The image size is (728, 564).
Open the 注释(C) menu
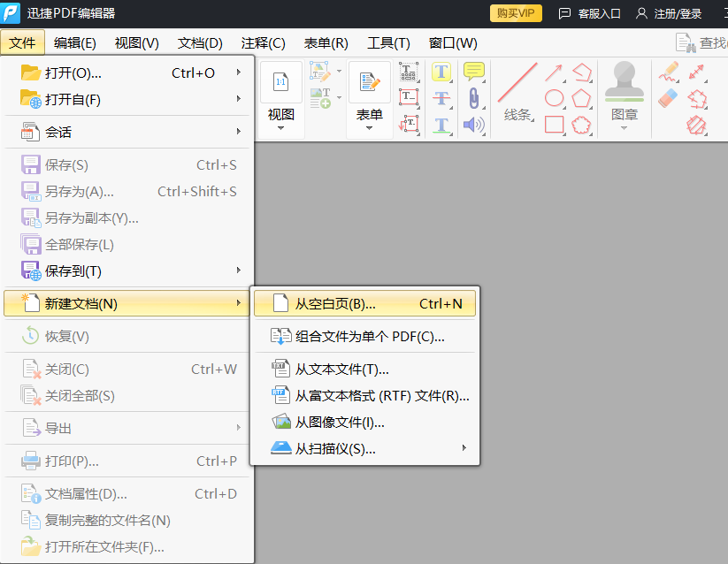[x=263, y=42]
